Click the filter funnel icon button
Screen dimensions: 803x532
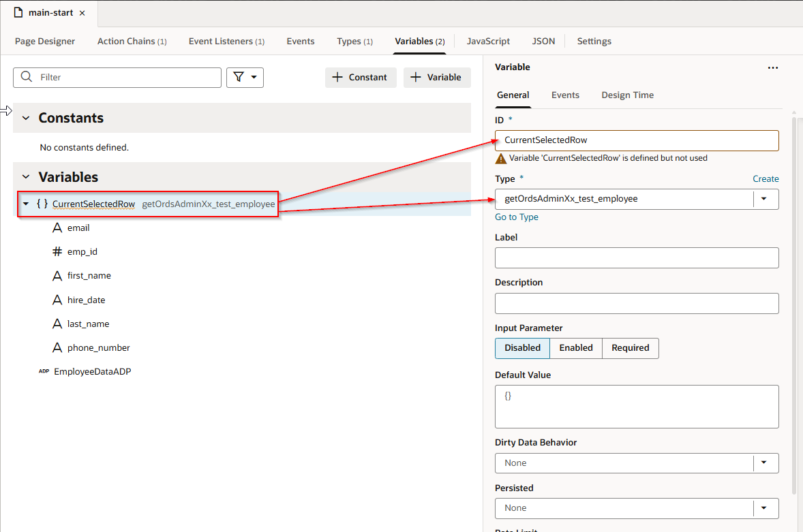pos(245,78)
